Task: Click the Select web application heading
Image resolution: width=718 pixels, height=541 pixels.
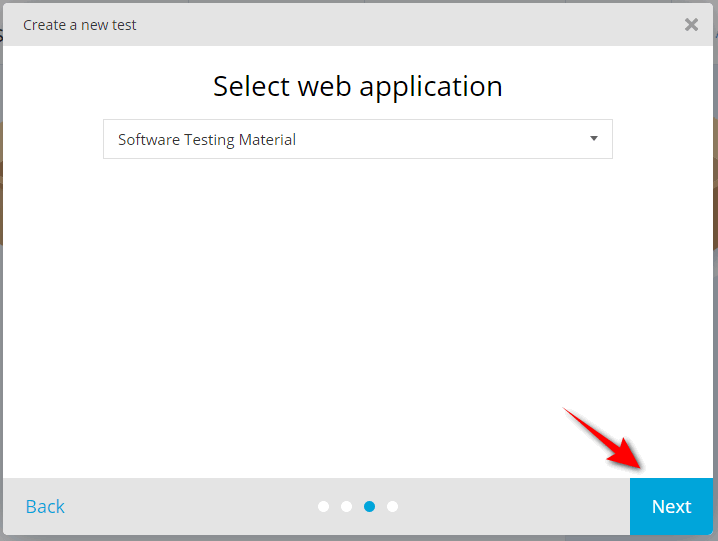Action: [358, 87]
